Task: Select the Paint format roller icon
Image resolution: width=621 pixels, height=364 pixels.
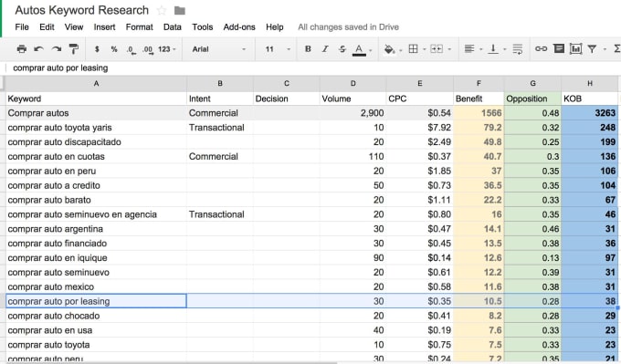Action: 74,49
